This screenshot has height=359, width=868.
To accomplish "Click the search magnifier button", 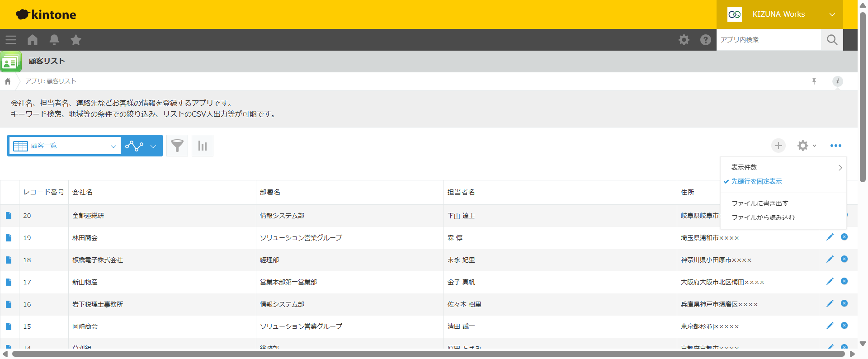I will (832, 40).
